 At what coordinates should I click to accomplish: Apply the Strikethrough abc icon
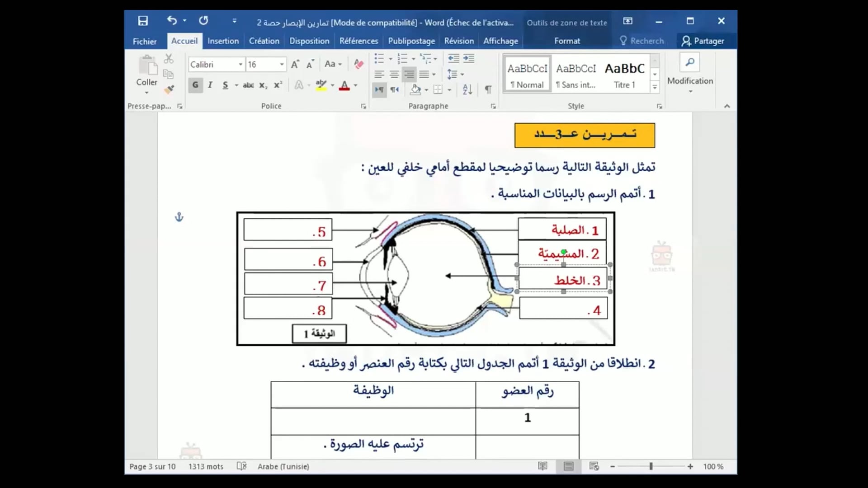248,85
